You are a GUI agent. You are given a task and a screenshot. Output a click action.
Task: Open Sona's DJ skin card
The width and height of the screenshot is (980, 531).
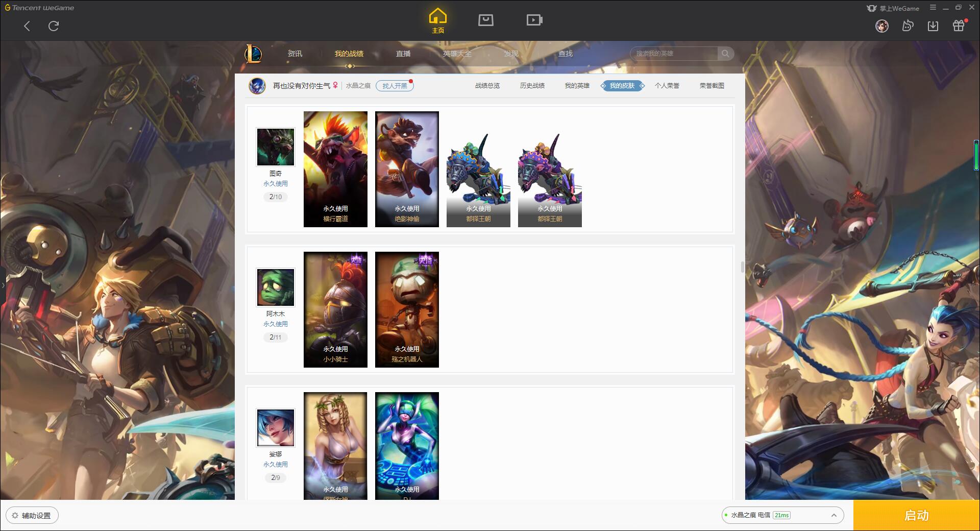point(407,446)
